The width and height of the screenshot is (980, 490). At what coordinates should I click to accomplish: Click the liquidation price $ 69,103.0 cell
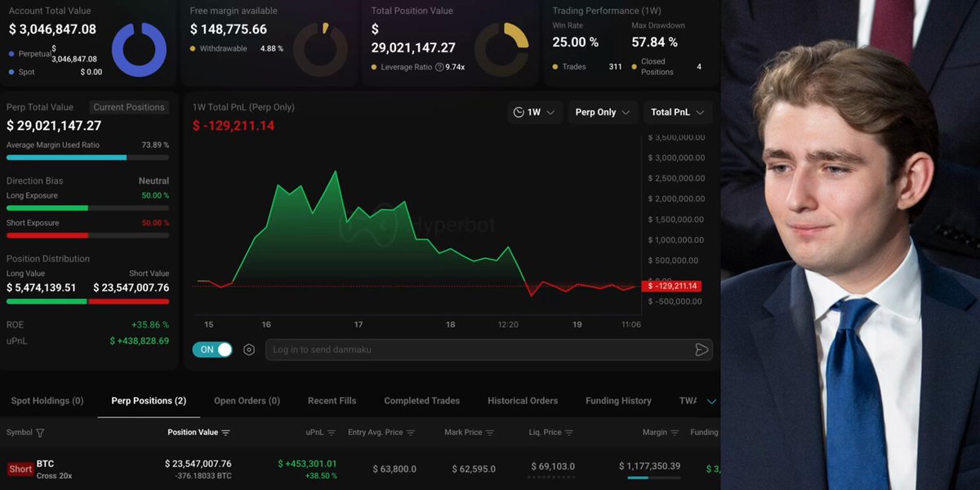pyautogui.click(x=553, y=466)
